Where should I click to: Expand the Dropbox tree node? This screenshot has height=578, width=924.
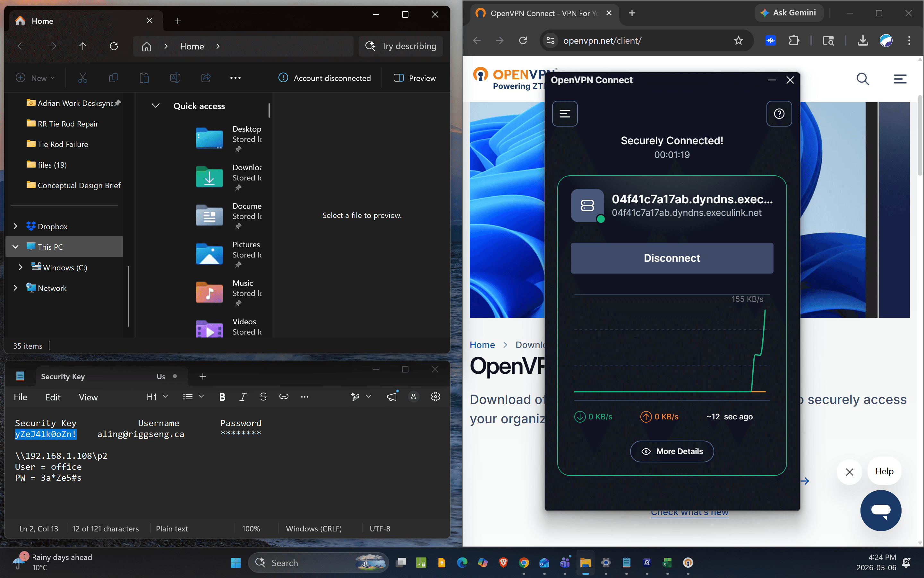15,226
